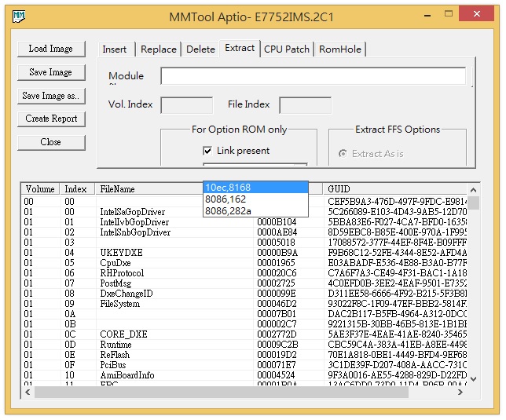Select the Runtime row
This screenshot has height=420, width=506.
pyautogui.click(x=244, y=345)
